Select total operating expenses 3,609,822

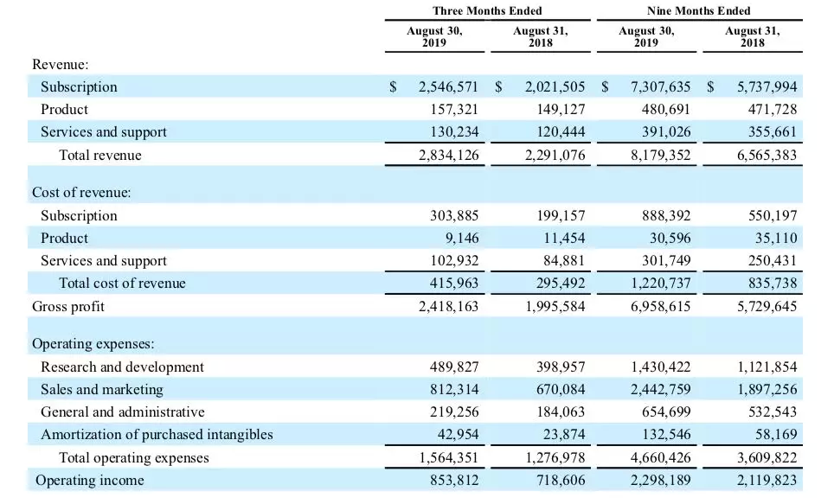(767, 457)
